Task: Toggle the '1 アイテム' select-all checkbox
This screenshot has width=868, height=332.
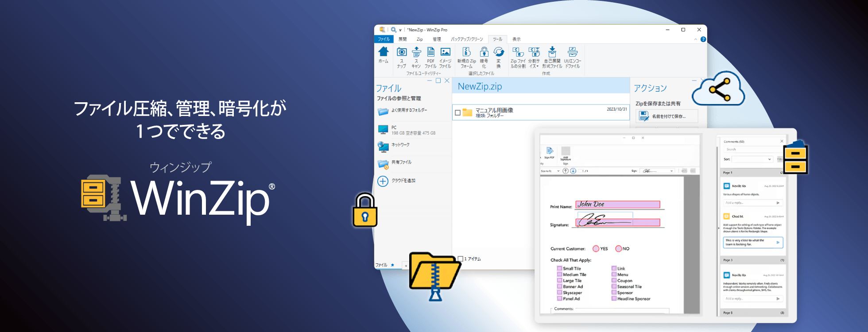Action: tap(461, 259)
